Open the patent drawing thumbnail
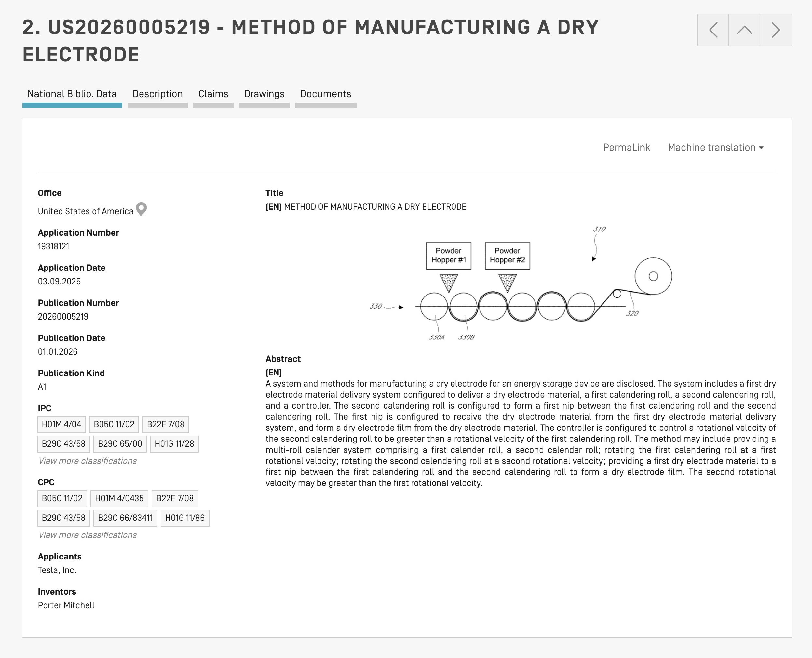Image resolution: width=812 pixels, height=658 pixels. 520,283
